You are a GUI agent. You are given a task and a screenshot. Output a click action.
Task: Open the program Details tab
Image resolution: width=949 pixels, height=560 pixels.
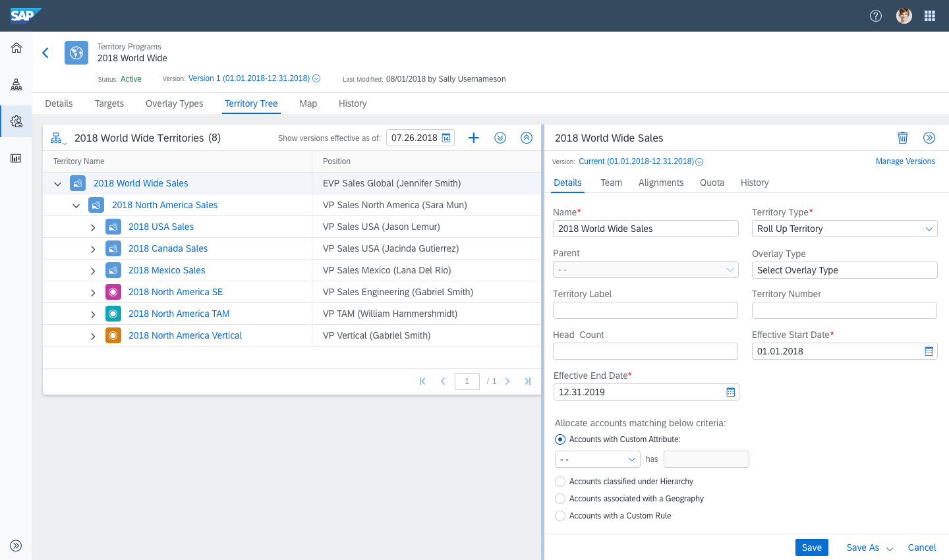pos(59,103)
